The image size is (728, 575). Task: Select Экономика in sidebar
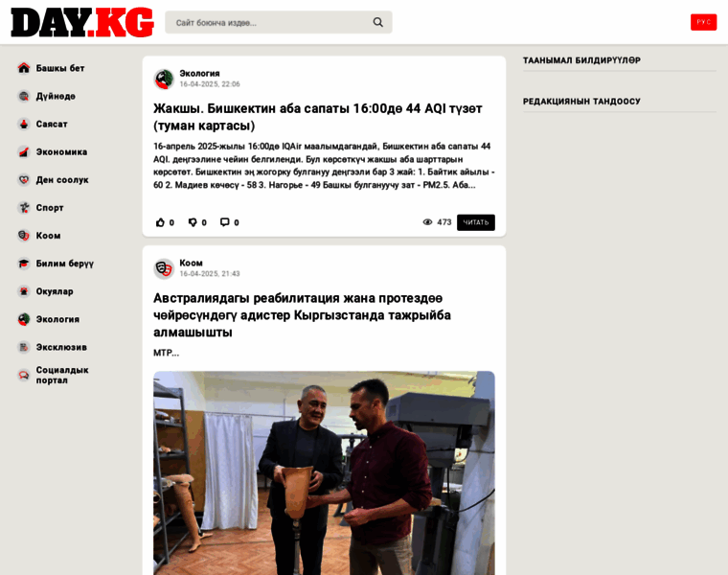61,151
